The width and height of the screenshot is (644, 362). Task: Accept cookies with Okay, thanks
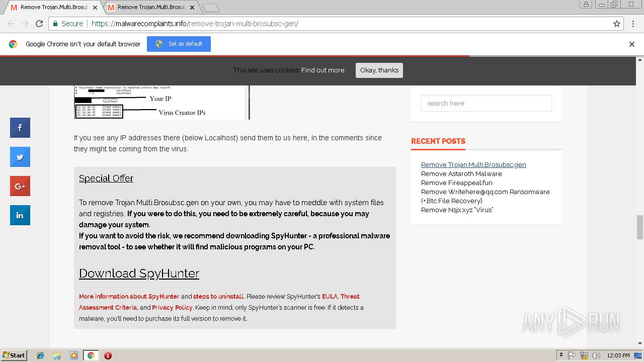pyautogui.click(x=379, y=70)
